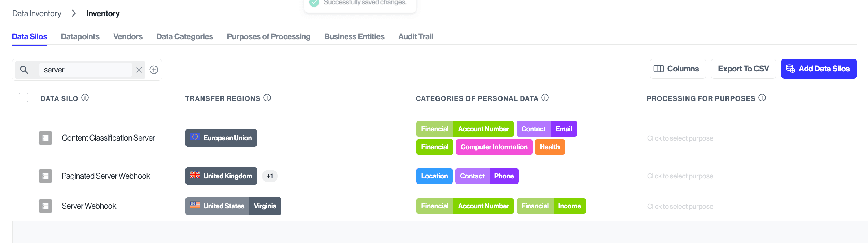868x243 pixels.
Task: Click Content Classification Server silo icon
Action: click(45, 138)
